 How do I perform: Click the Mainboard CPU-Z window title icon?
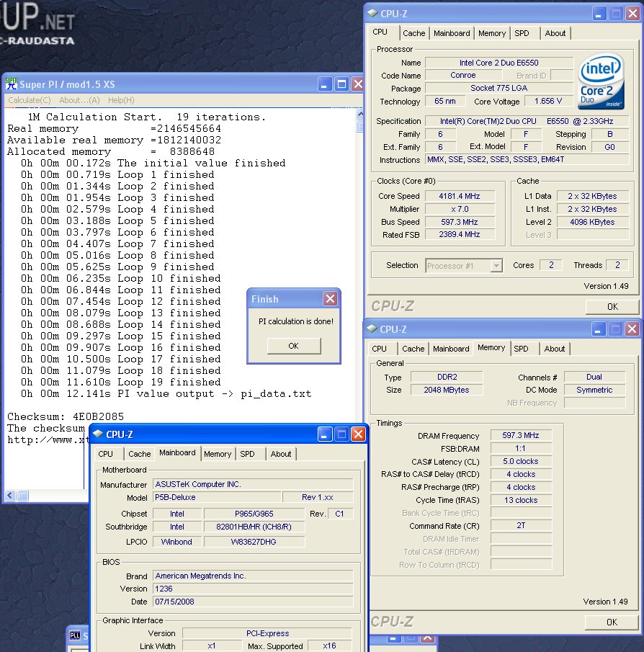(x=98, y=434)
